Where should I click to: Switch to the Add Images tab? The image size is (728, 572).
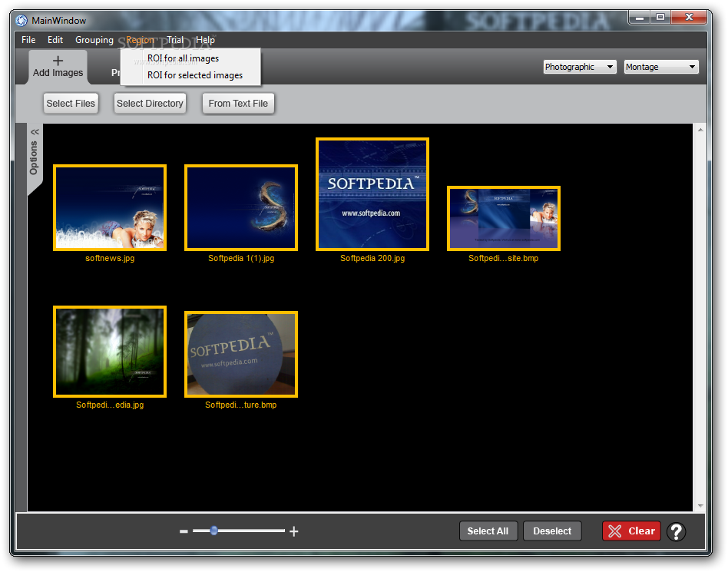pyautogui.click(x=58, y=67)
